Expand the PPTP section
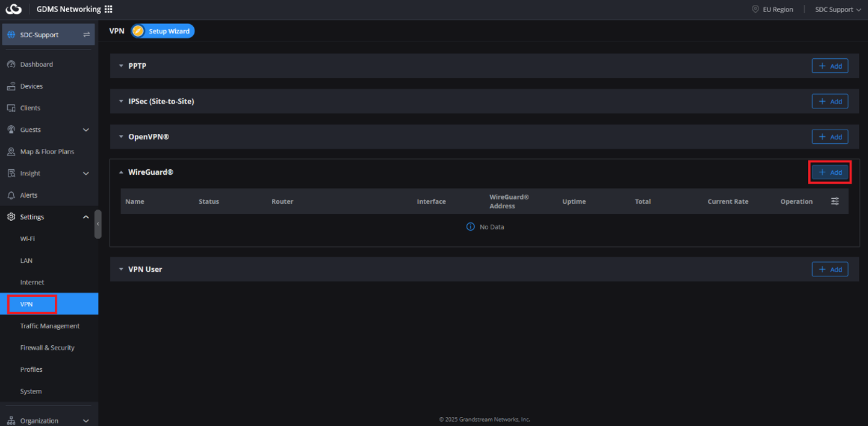Viewport: 868px width, 426px height. pyautogui.click(x=121, y=66)
